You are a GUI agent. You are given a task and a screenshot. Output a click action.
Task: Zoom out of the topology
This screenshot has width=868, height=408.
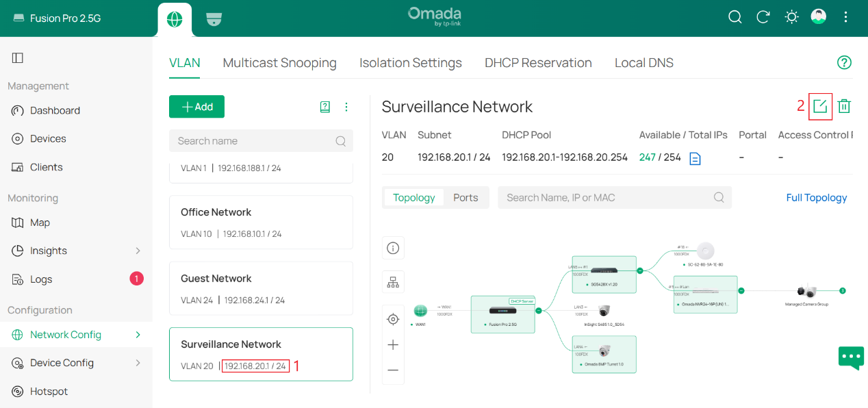click(x=393, y=370)
